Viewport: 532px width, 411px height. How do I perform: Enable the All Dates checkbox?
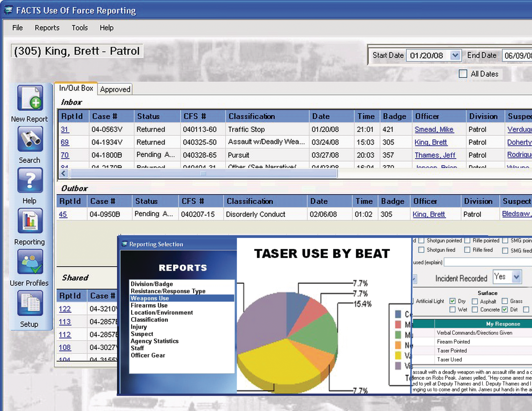(463, 74)
